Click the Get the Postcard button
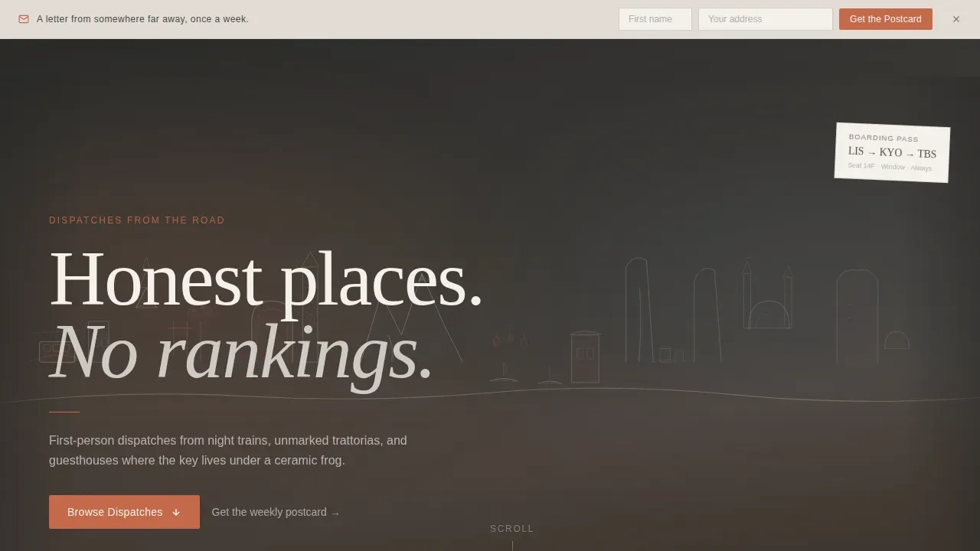Screen dimensions: 980x551 click(x=886, y=19)
